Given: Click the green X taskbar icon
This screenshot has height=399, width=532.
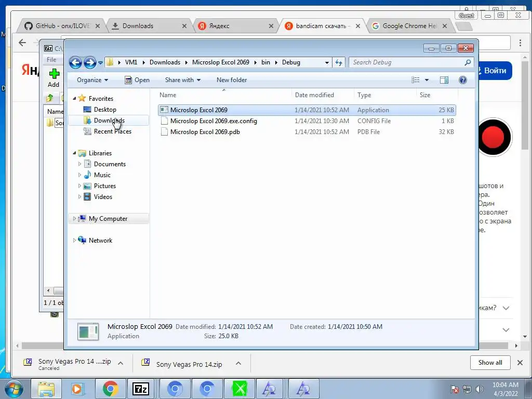Looking at the screenshot, I should pyautogui.click(x=239, y=389).
